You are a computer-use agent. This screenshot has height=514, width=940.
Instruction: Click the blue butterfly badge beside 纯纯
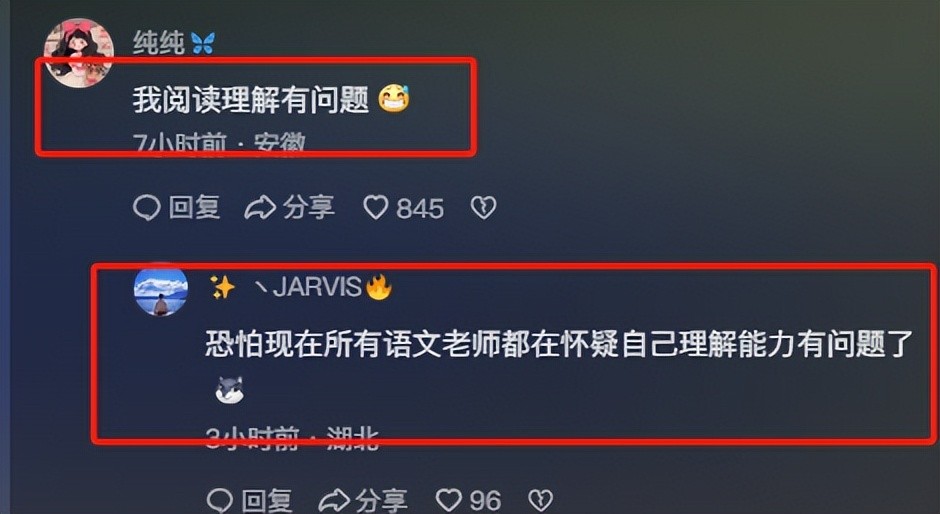(202, 43)
